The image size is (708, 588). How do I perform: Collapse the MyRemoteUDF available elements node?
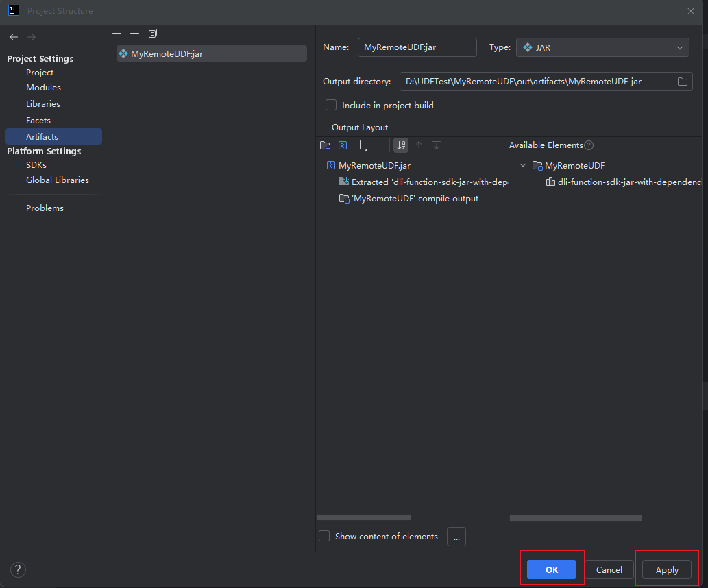523,165
